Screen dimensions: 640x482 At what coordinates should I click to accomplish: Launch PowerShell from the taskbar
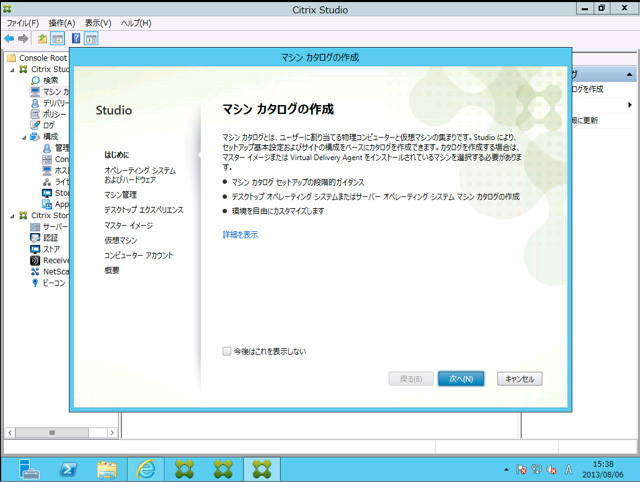[x=68, y=469]
